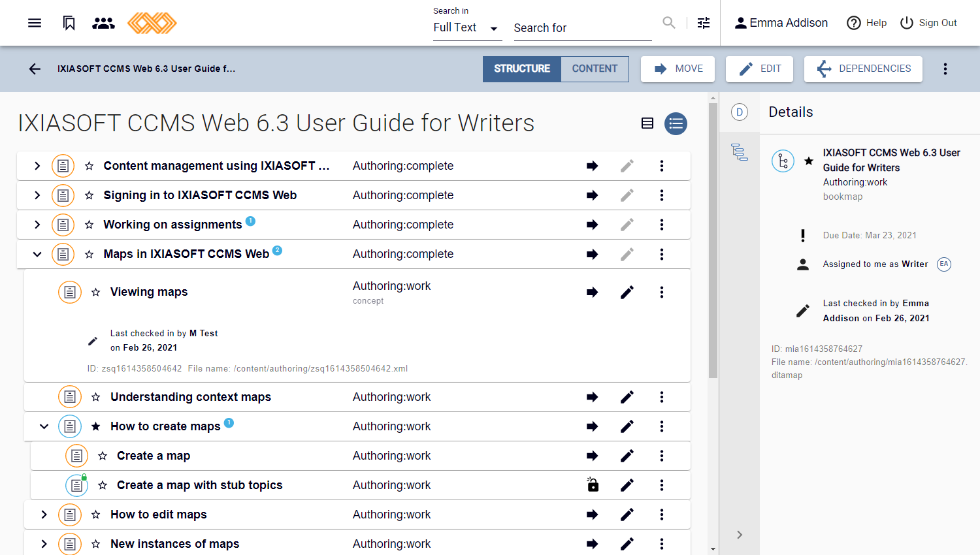
Task: Open advanced search filters icon
Action: (x=704, y=23)
